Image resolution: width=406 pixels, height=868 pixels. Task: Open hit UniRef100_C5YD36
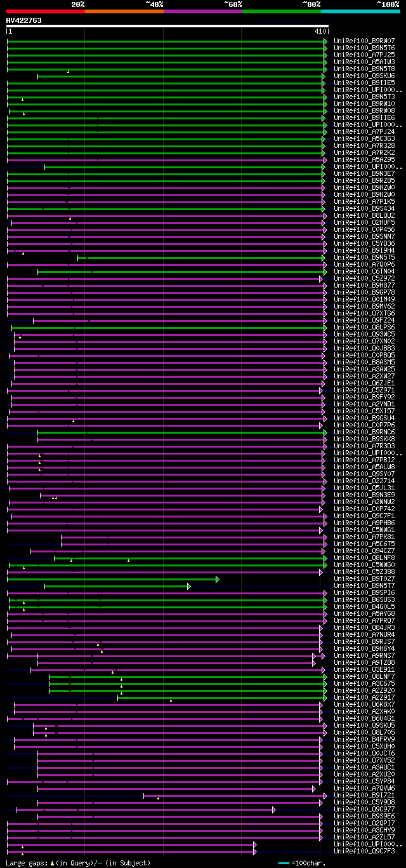(364, 244)
